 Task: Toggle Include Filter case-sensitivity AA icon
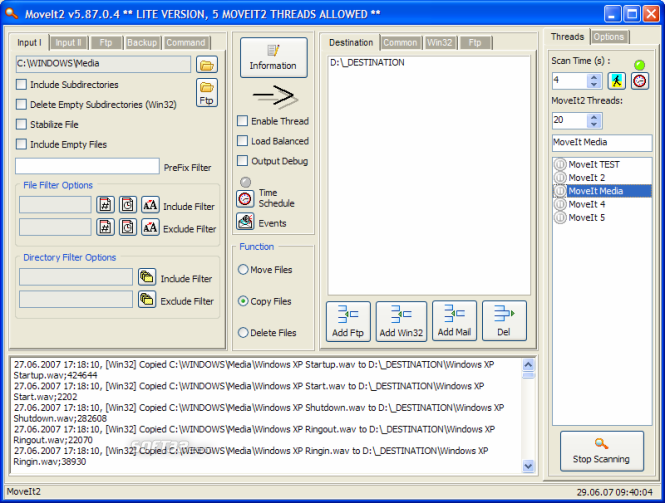click(x=150, y=205)
